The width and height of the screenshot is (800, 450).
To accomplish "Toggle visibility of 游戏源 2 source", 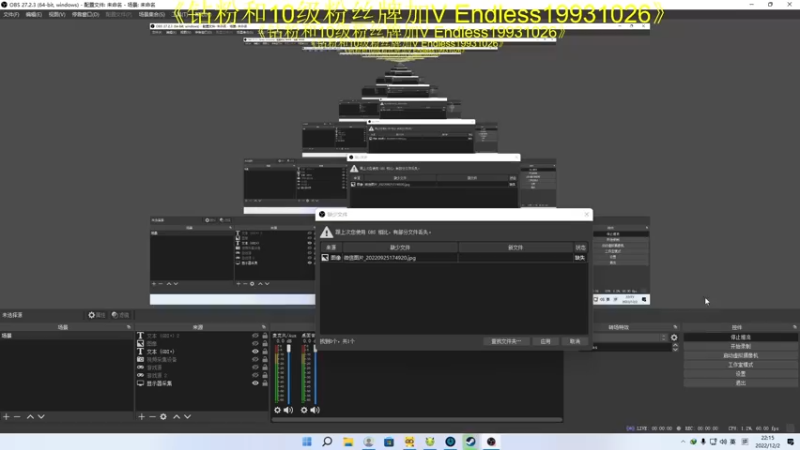I will (255, 376).
